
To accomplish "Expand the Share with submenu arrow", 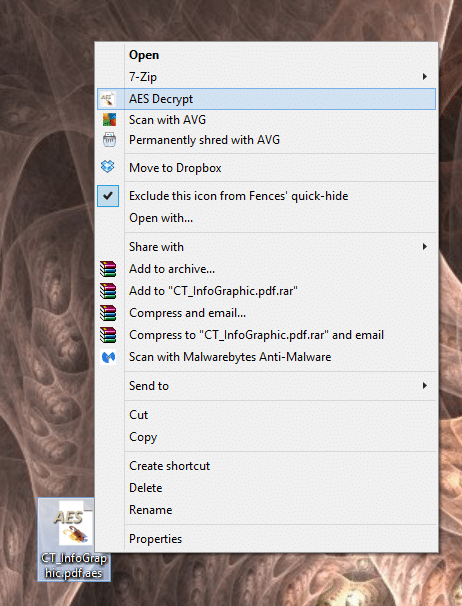I will point(424,247).
